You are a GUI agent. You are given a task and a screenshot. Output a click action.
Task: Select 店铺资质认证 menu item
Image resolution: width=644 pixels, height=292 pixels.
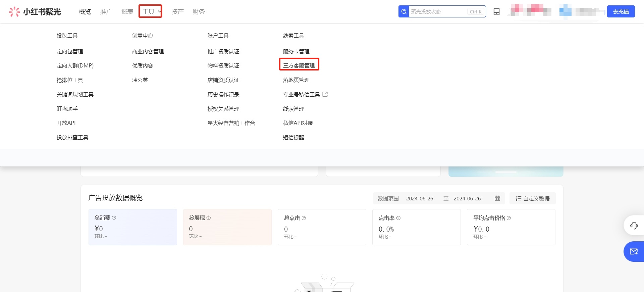(x=223, y=80)
